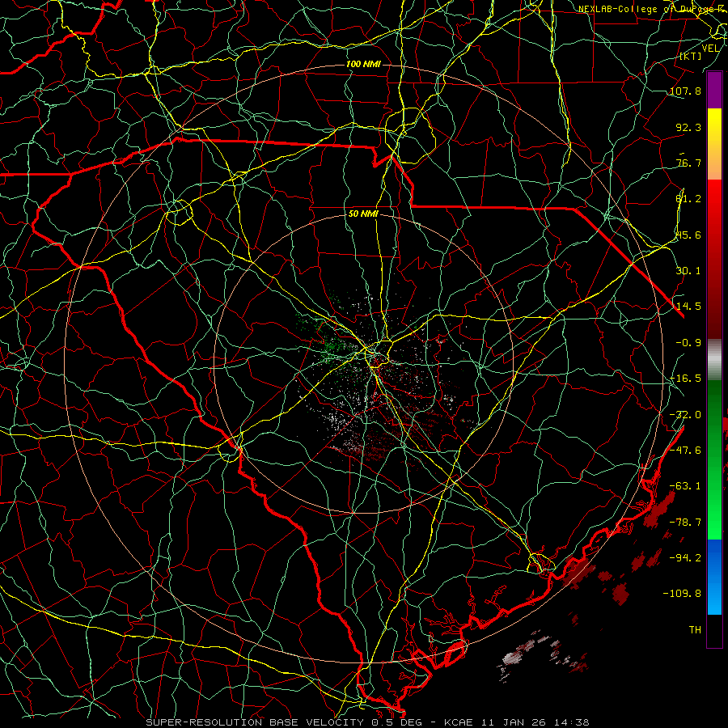Click the 50 NMI range ring label
The image size is (728, 728).
pyautogui.click(x=363, y=214)
